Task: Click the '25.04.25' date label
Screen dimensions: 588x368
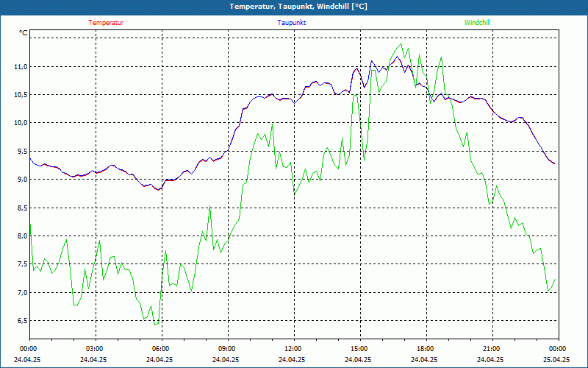Action: (x=556, y=359)
